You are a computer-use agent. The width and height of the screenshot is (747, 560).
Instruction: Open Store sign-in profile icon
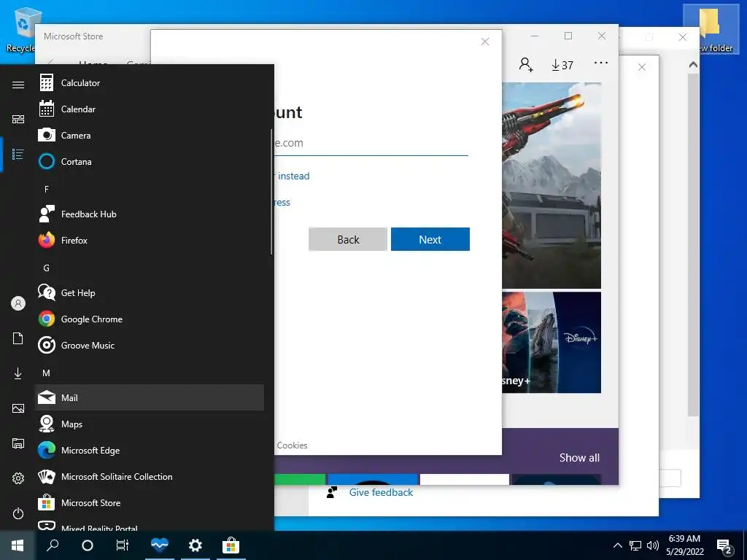[526, 64]
